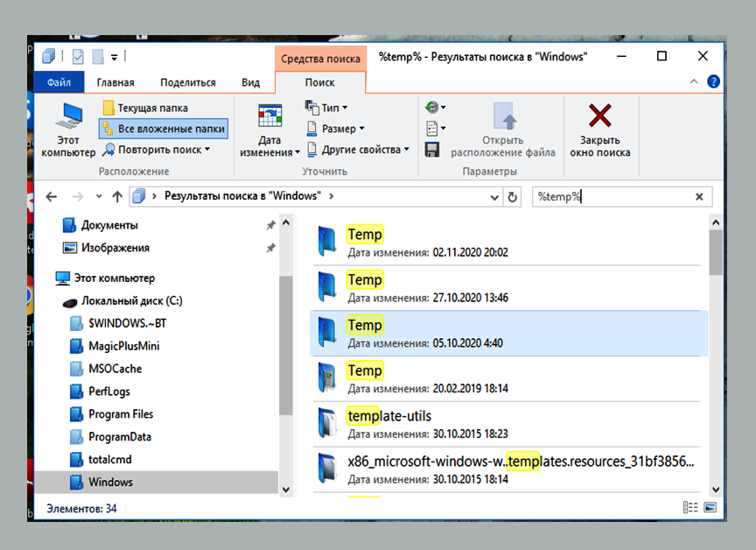This screenshot has height=550, width=756.
Task: Expand the 'Другие свойства' dropdown
Action: pos(358,150)
